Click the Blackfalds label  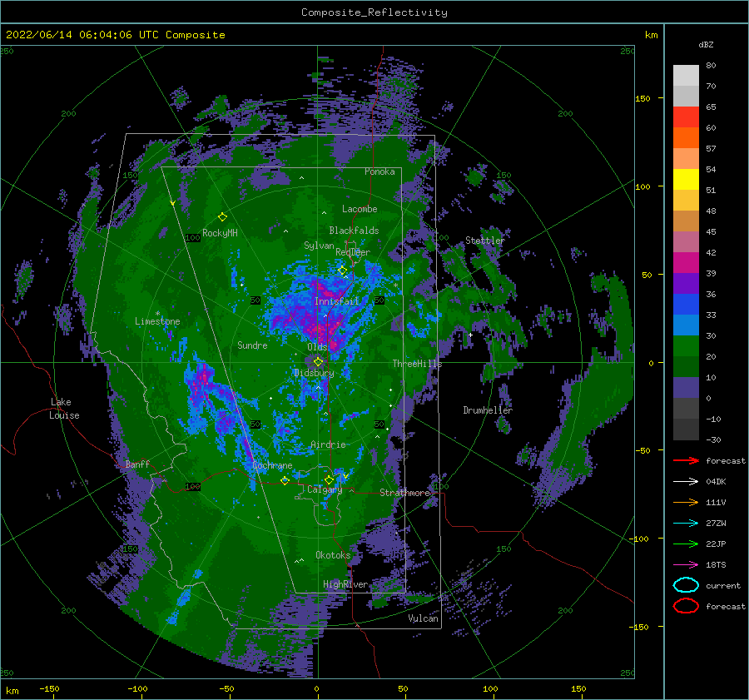click(354, 231)
